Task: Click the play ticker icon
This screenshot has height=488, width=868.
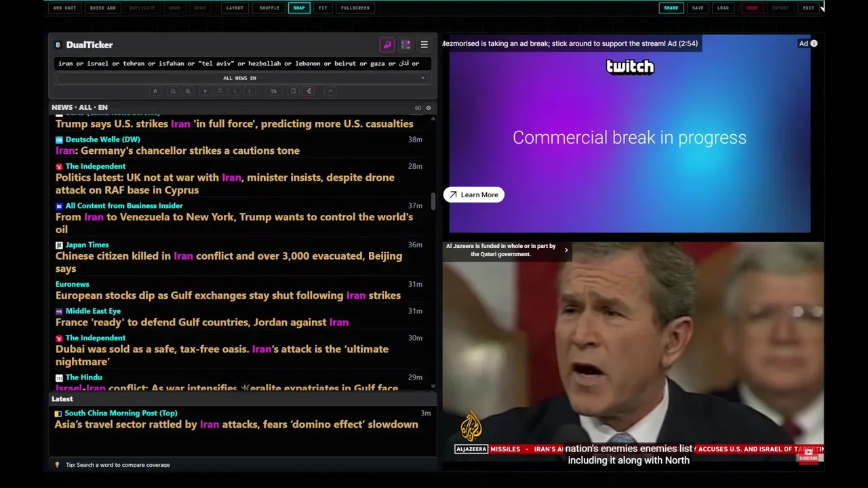Action: (205, 91)
